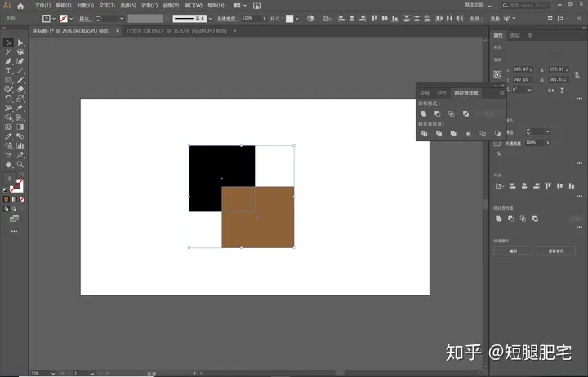
Task: Select the Eraser tool
Action: pyautogui.click(x=20, y=90)
